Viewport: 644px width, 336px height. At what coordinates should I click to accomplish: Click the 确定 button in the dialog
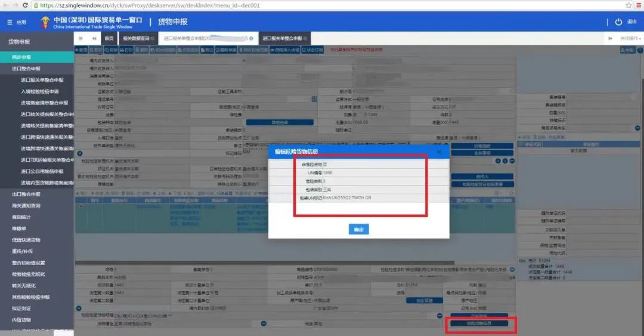point(358,229)
